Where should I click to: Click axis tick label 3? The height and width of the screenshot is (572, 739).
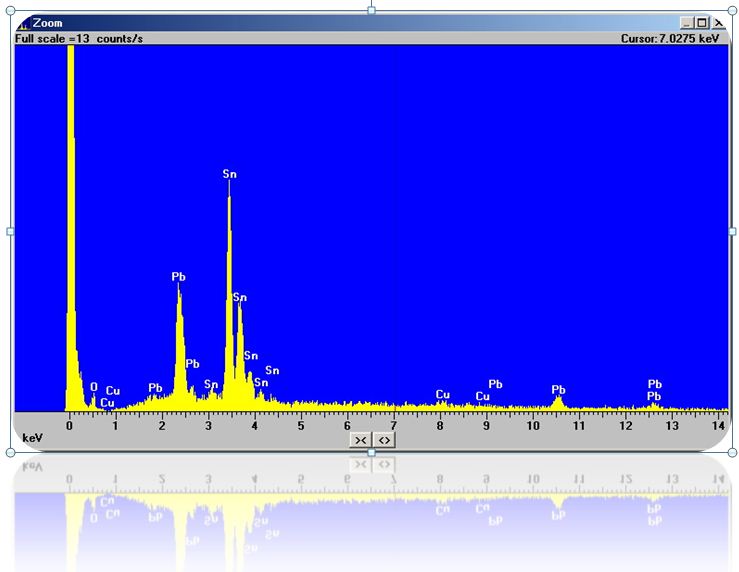208,426
